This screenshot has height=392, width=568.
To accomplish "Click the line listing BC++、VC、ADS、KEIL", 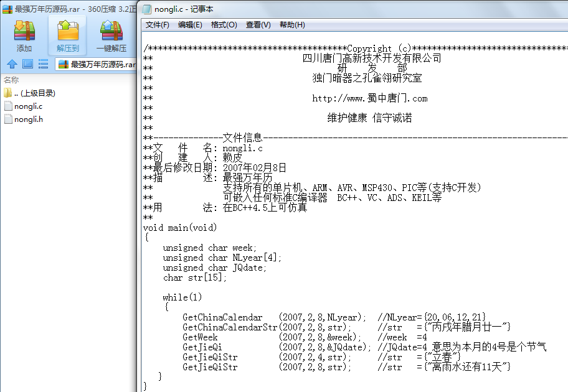I will tap(332, 197).
